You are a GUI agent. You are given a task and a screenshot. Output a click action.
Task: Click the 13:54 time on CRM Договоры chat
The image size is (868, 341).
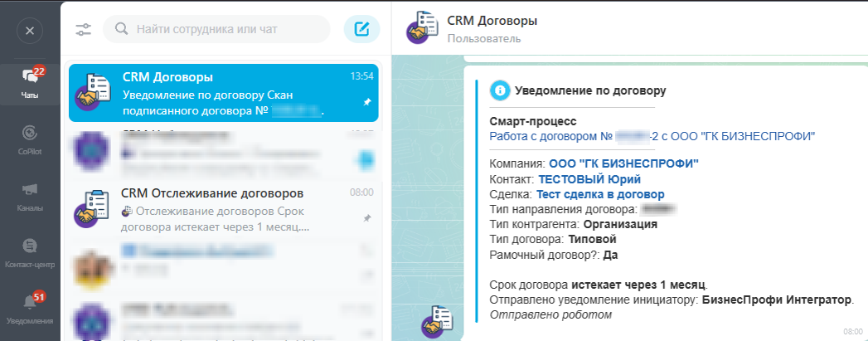[361, 77]
